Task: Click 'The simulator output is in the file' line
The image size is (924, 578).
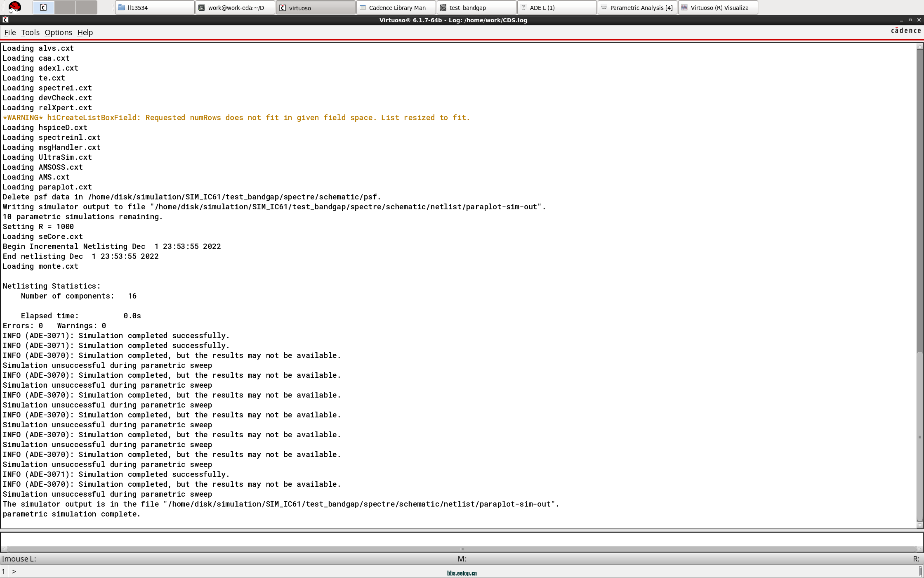Action: coord(281,504)
